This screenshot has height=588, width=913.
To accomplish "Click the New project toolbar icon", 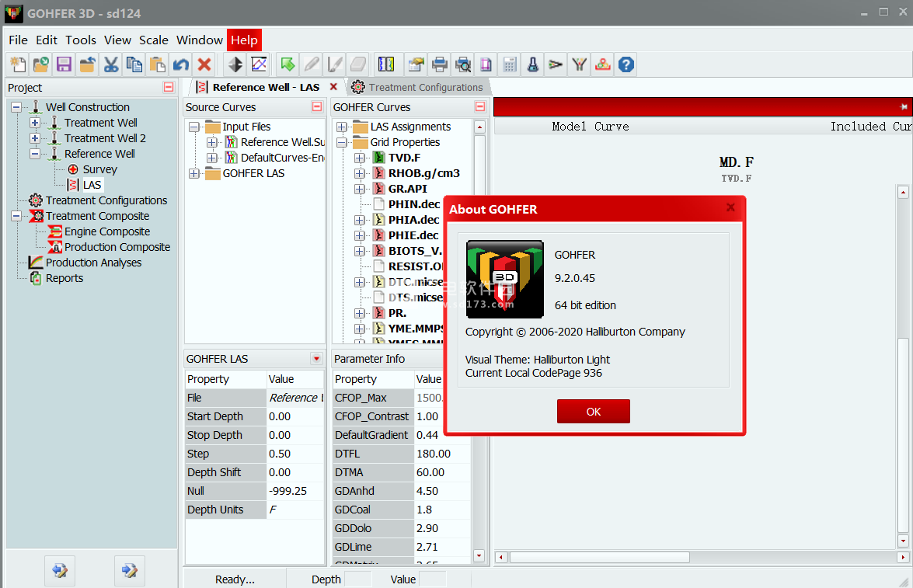I will coord(18,64).
